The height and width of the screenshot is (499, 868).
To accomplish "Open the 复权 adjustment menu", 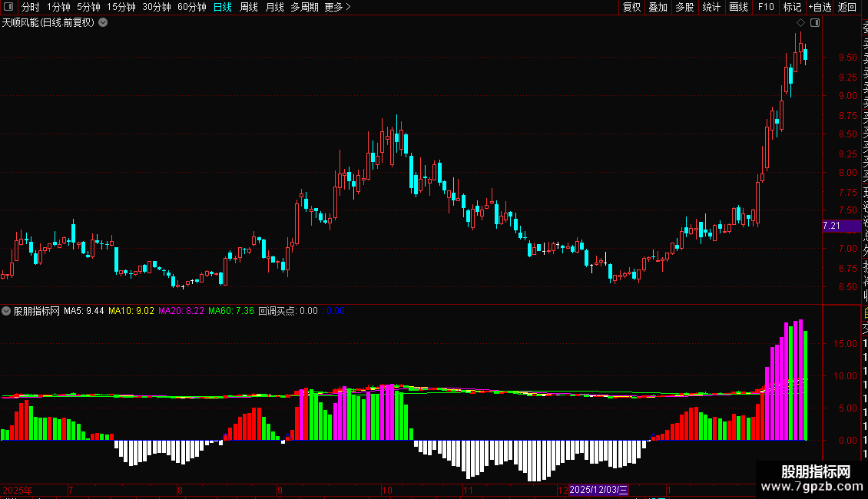I will click(x=631, y=7).
